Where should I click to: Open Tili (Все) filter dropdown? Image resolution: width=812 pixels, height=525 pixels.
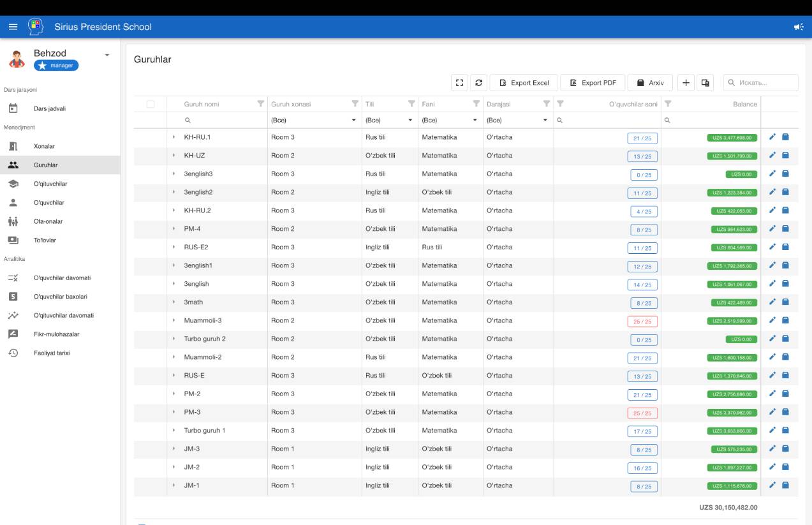pos(390,120)
